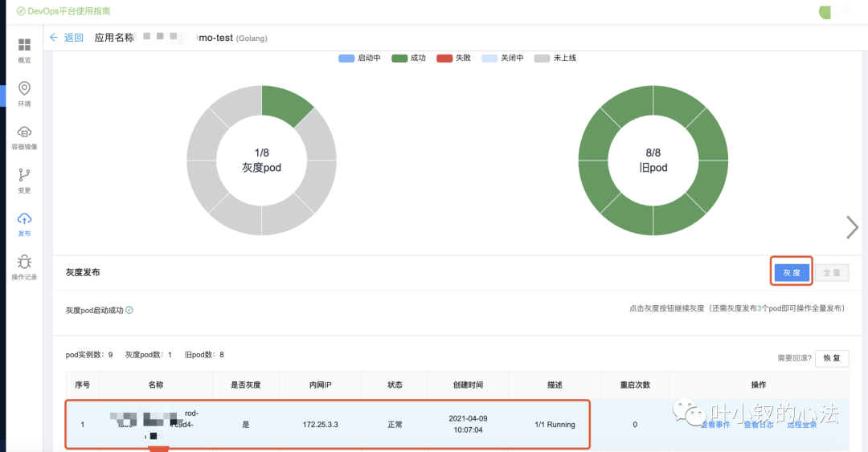Viewport: 868px width, 452px height.
Task: Open the 概览 overview sidebar icon
Action: (24, 45)
